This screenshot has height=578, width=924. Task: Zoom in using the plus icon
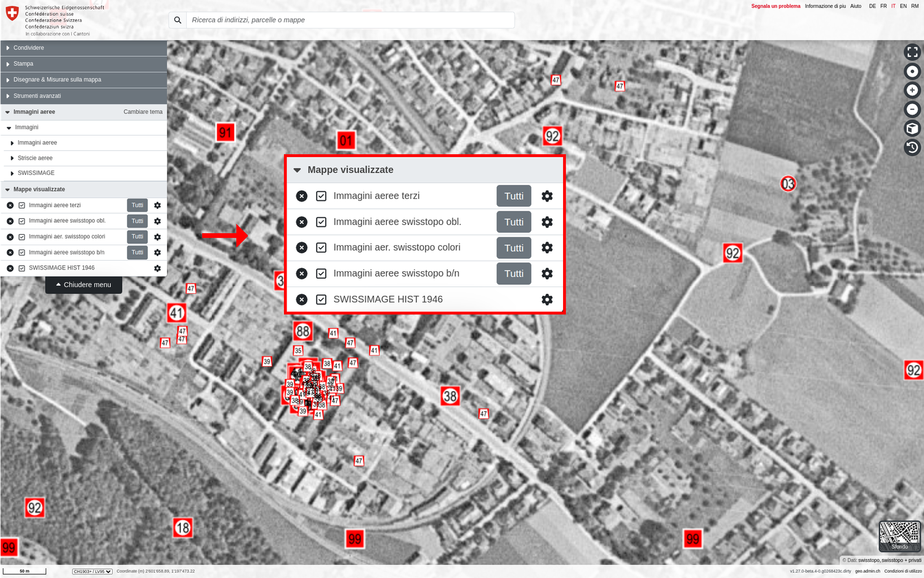pyautogui.click(x=912, y=90)
